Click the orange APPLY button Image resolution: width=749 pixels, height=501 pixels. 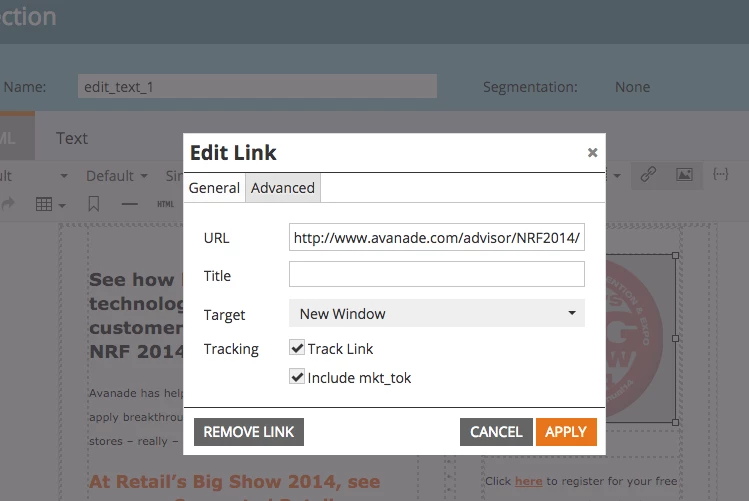point(566,432)
